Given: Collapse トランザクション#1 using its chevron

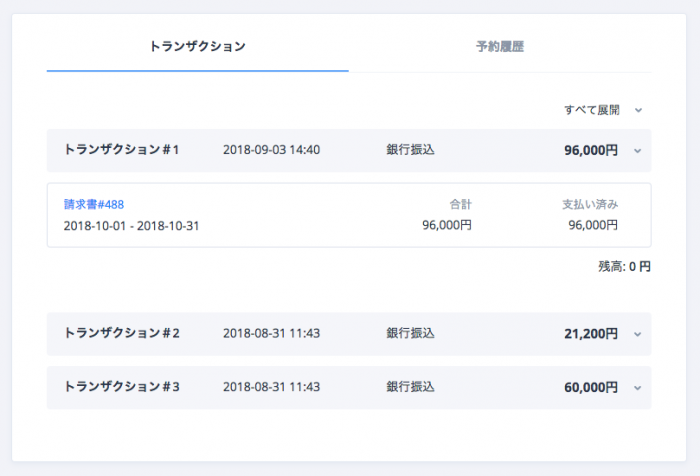Looking at the screenshot, I should coord(638,151).
